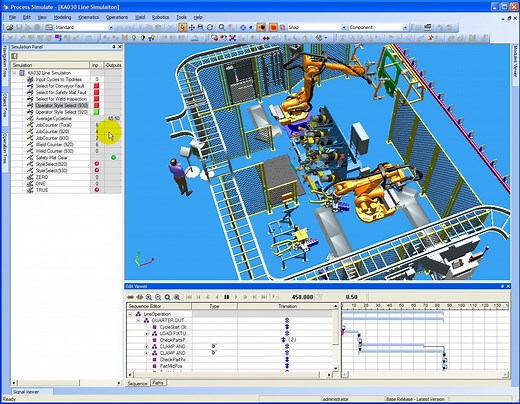This screenshot has height=404, width=520.
Task: Toggle Operator Style Select (930) input
Action: click(x=97, y=105)
